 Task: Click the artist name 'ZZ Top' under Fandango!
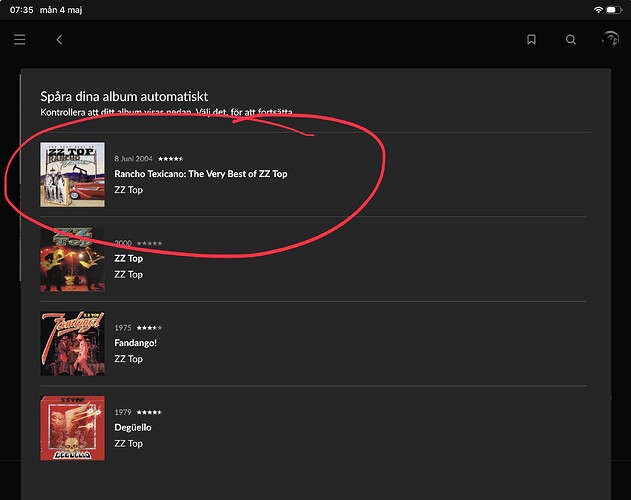128,359
